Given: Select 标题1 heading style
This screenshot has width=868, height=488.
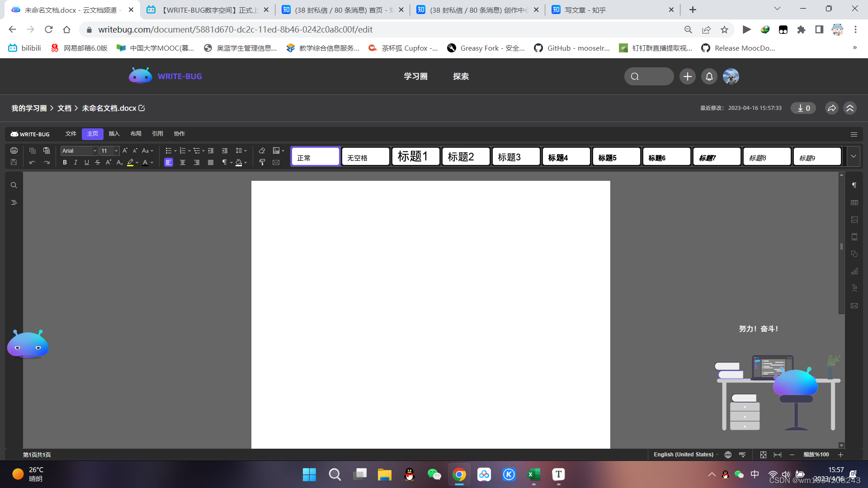Looking at the screenshot, I should (x=415, y=156).
